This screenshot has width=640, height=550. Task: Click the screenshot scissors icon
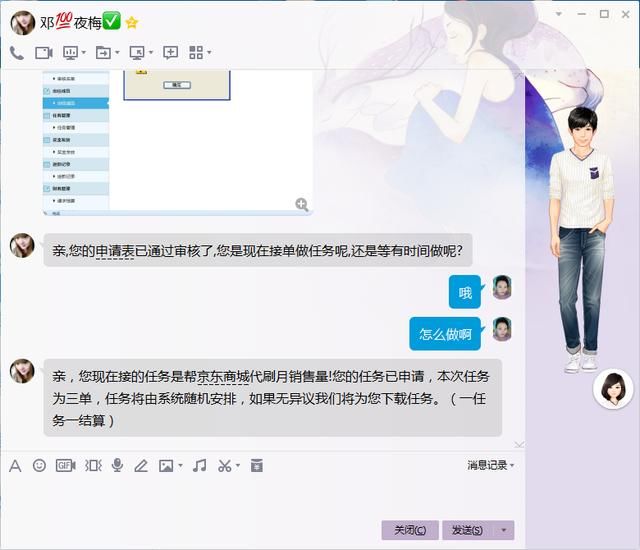pos(224,466)
